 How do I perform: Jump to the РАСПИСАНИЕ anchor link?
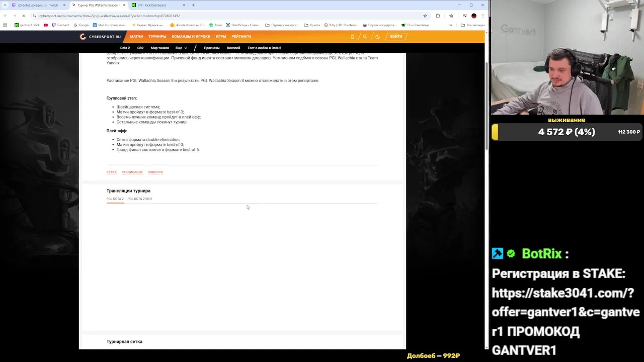[132, 172]
